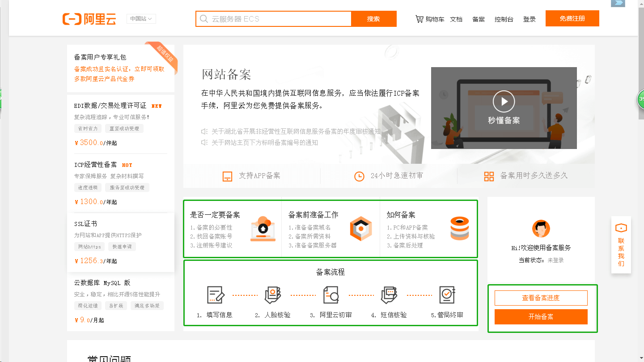Open the 备案前准备工作 heading
The width and height of the screenshot is (644, 362).
click(314, 215)
